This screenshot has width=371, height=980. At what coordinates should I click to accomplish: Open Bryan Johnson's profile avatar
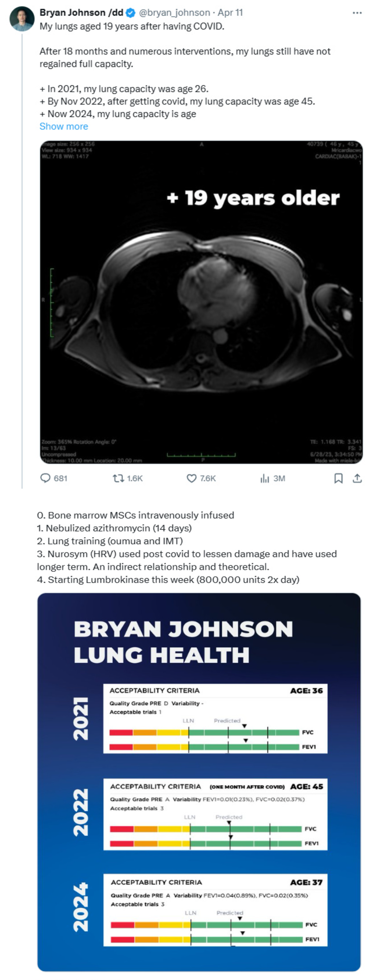[22, 19]
